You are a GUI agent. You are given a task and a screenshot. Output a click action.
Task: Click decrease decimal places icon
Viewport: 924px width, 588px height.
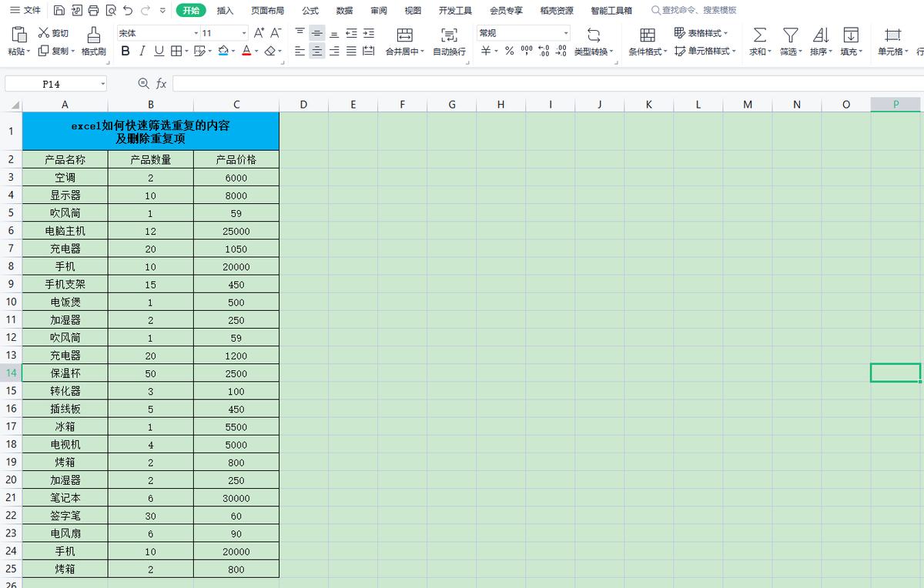point(561,51)
